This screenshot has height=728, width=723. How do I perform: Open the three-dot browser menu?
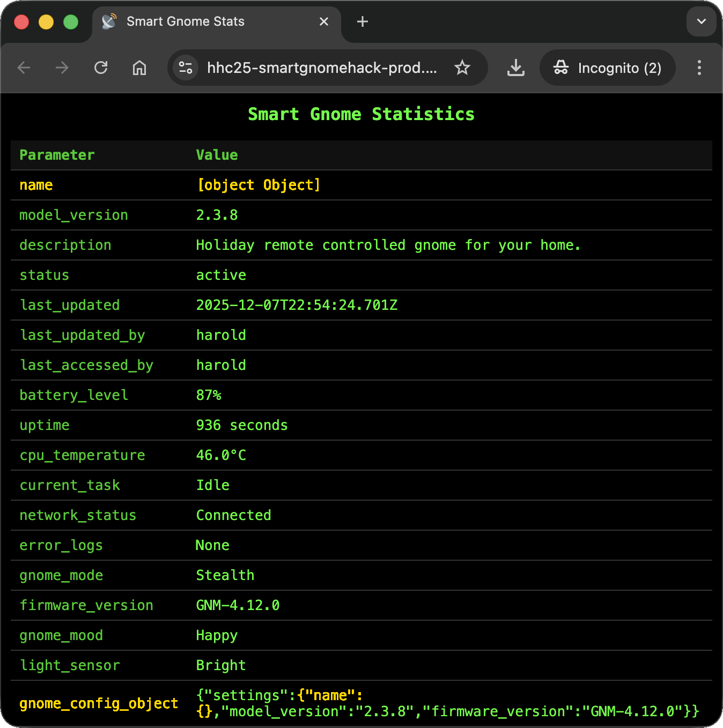tap(699, 68)
